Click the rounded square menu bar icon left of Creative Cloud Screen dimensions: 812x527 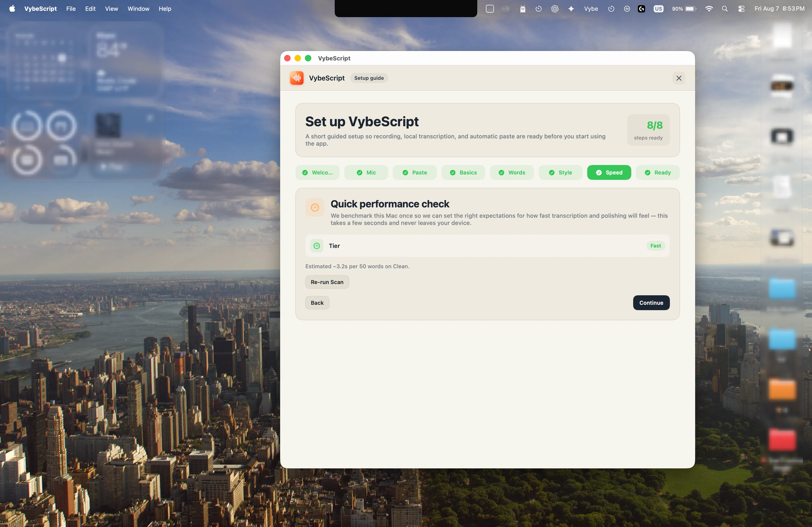point(490,9)
